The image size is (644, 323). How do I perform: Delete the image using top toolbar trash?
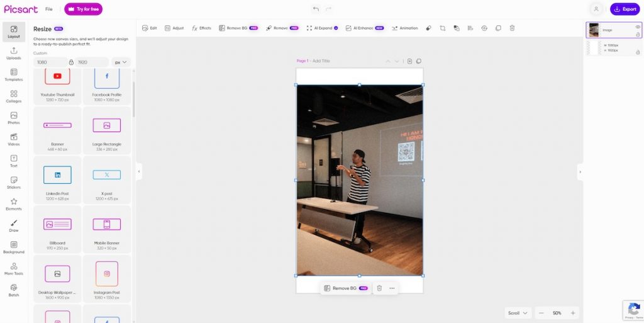click(512, 28)
